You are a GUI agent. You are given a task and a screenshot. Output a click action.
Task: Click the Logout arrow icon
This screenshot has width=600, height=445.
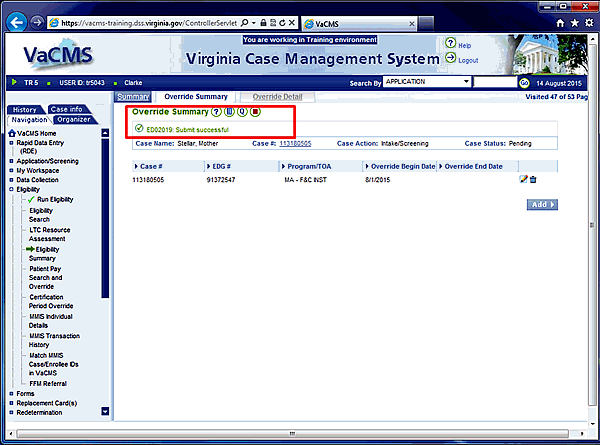[451, 59]
